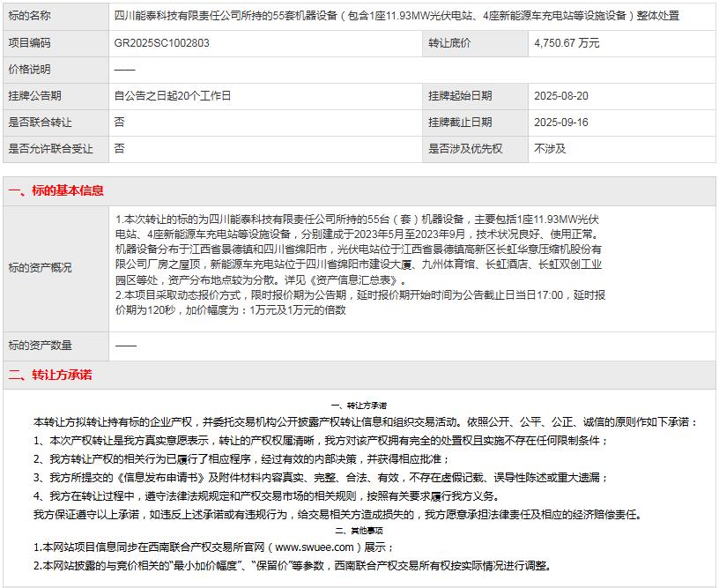Click the 项目编码 label
Screen dimensions: 719x588
tap(29, 43)
